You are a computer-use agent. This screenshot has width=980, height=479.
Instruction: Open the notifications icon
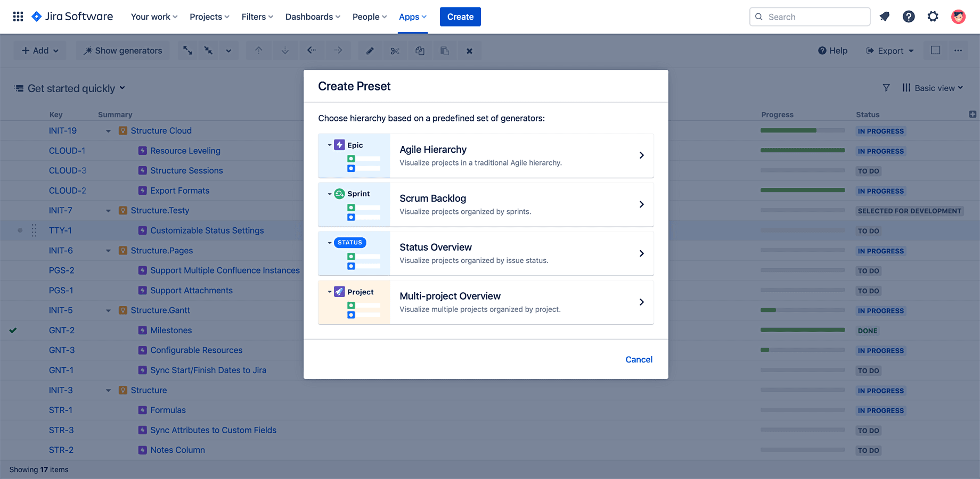tap(885, 16)
